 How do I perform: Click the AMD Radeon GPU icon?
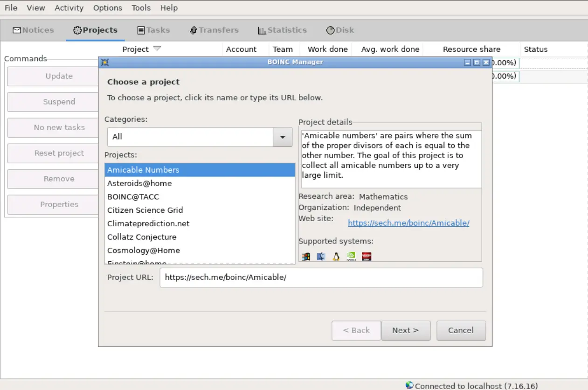pos(367,256)
